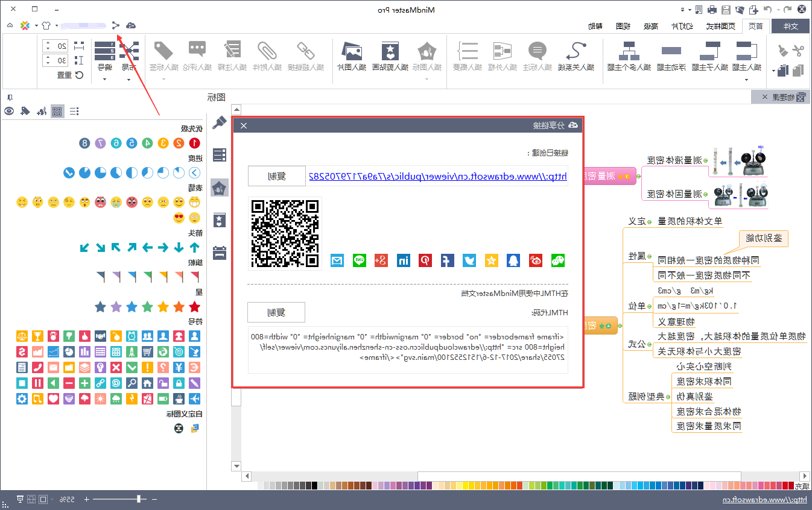
Task: Close the 物理课 document tab
Action: (x=765, y=97)
